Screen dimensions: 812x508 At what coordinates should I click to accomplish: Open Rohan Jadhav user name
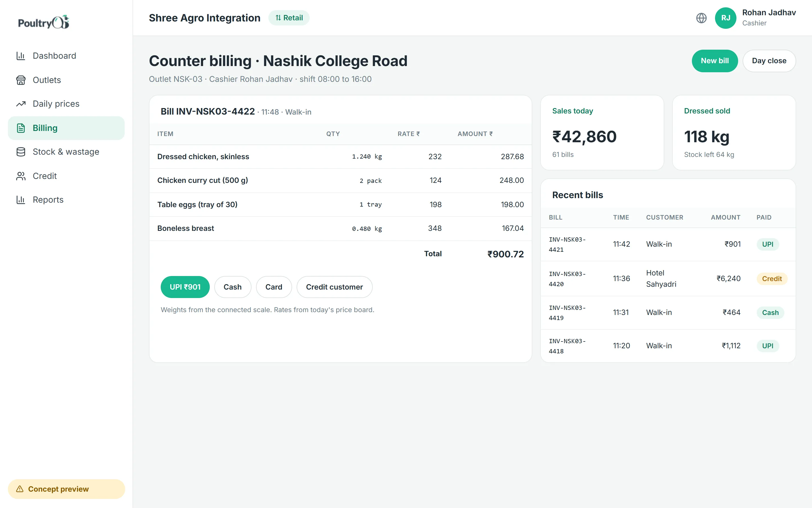[769, 13]
